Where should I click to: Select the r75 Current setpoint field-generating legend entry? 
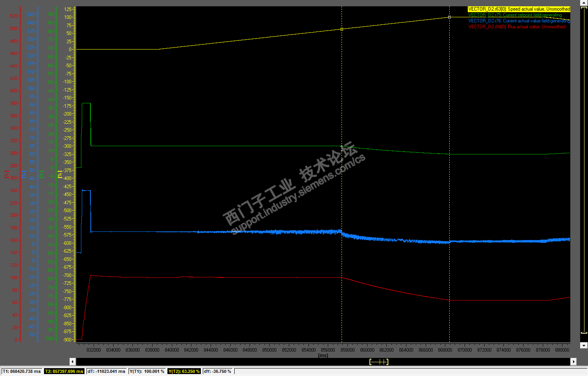coord(515,15)
